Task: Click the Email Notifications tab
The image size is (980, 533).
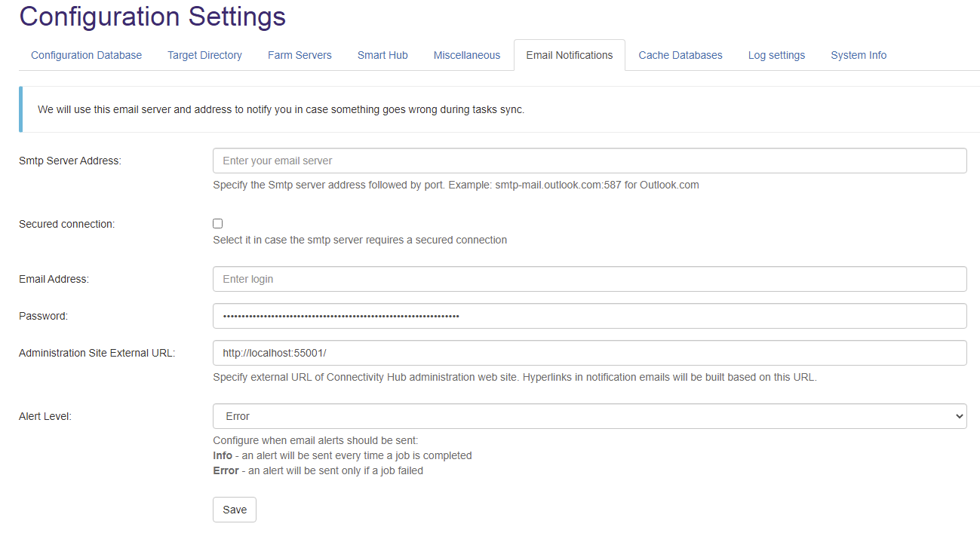Action: click(569, 55)
